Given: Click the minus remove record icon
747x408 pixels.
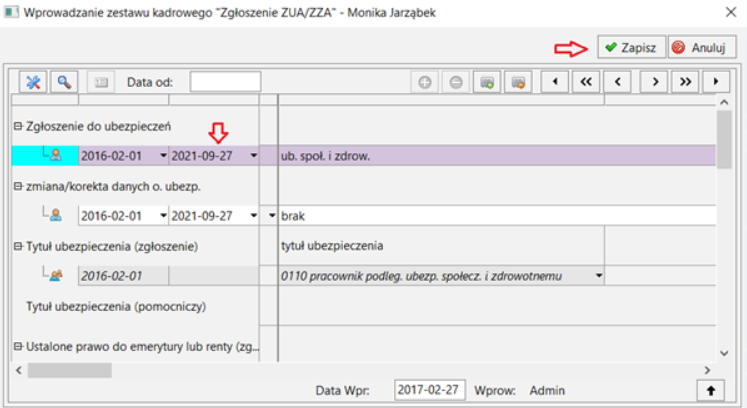Looking at the screenshot, I should click(456, 82).
